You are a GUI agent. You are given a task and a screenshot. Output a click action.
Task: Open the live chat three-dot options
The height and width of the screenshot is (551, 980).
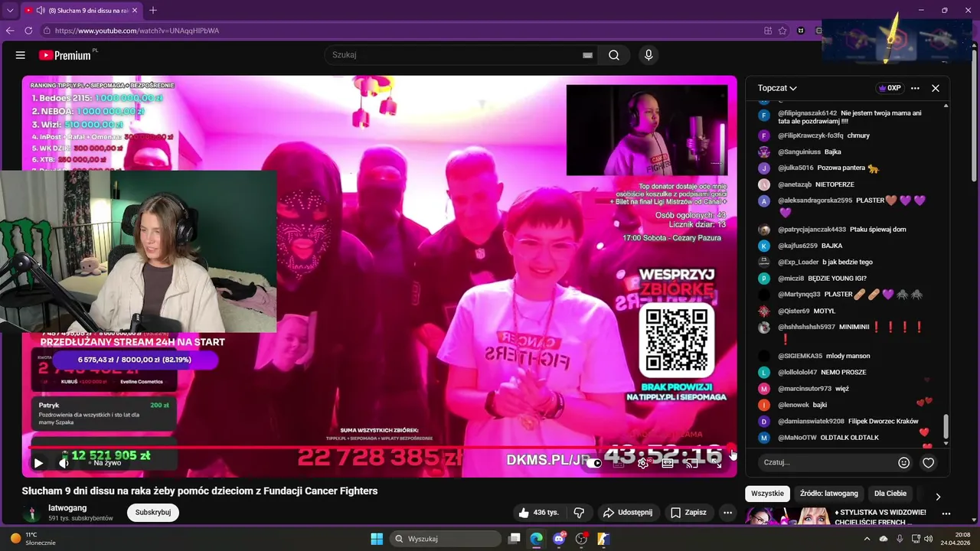point(915,88)
